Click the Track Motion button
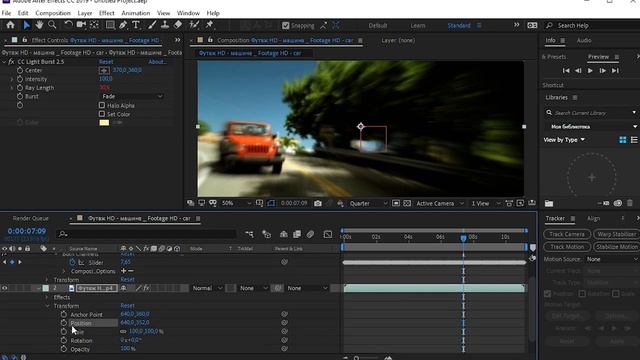Screen dimensions: 640x360 pyautogui.click(x=567, y=247)
